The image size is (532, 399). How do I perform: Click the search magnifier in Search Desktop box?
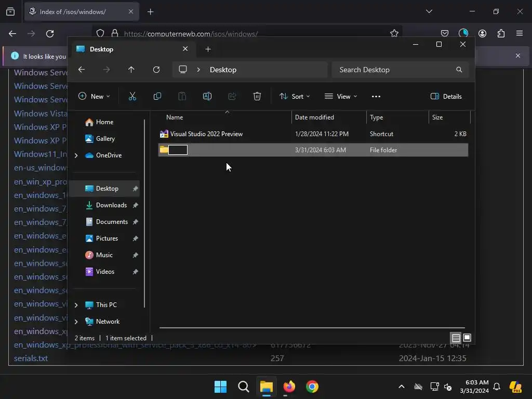[x=459, y=70]
